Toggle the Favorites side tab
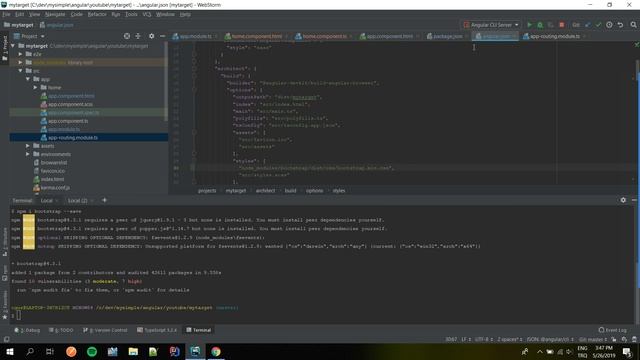Image resolution: width=640 pixels, height=360 pixels. coord(5,305)
